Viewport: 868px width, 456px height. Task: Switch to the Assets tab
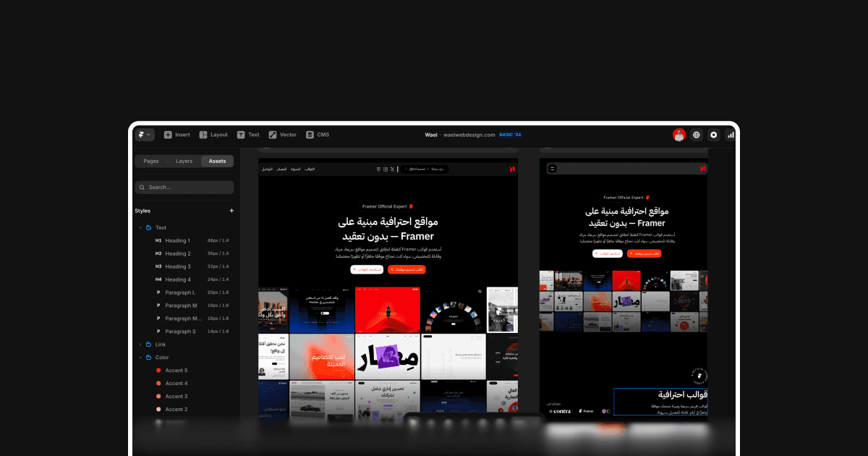click(217, 161)
